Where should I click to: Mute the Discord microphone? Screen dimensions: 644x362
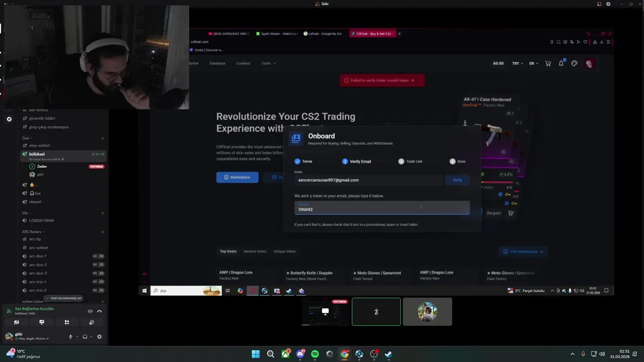pos(70,337)
